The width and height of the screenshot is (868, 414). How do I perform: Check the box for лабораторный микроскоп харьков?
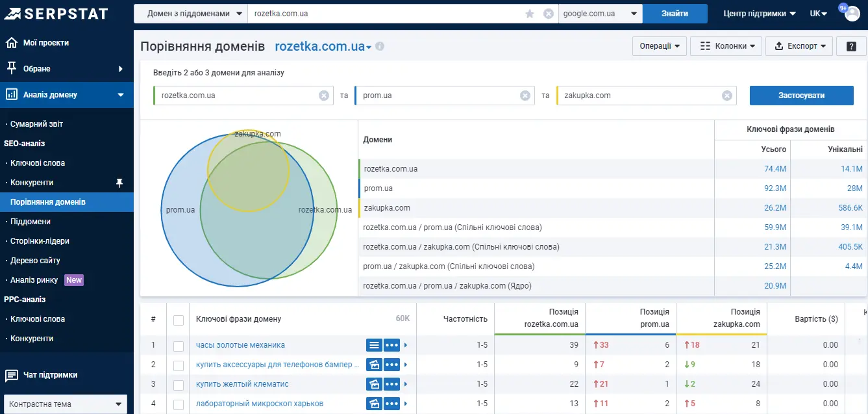tap(179, 404)
